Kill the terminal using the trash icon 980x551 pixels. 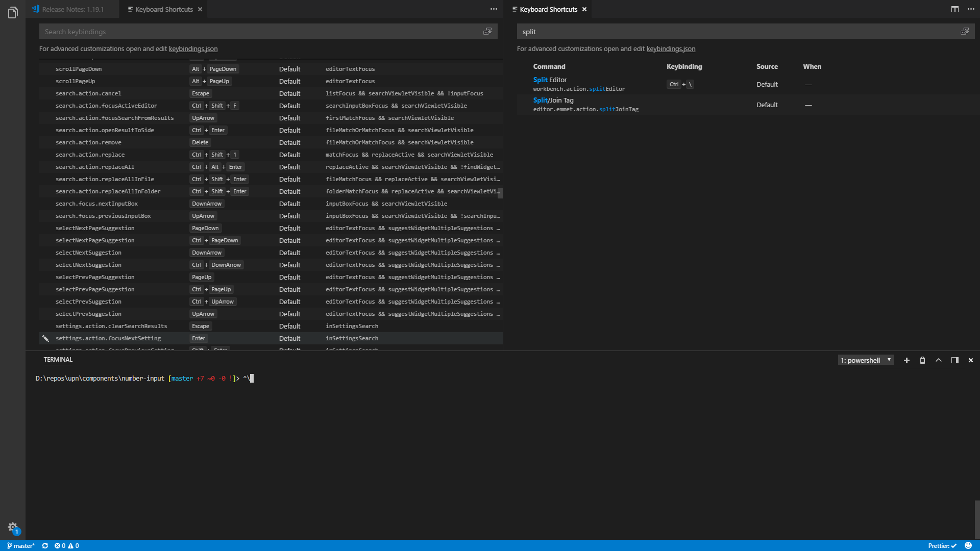(x=922, y=360)
